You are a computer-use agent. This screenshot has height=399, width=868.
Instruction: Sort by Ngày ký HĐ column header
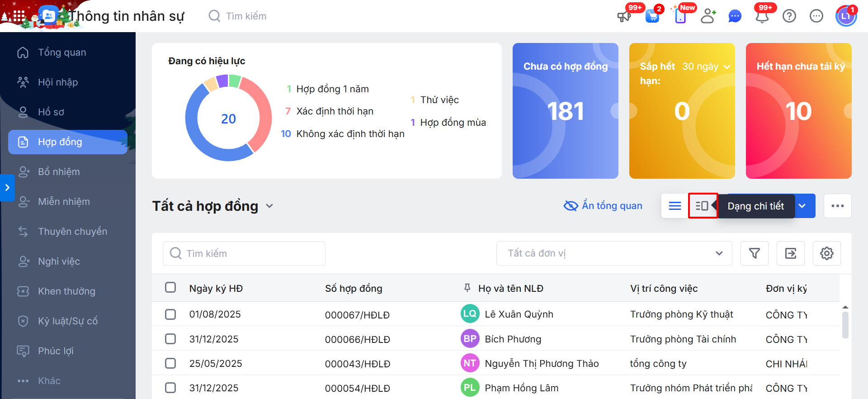(216, 288)
